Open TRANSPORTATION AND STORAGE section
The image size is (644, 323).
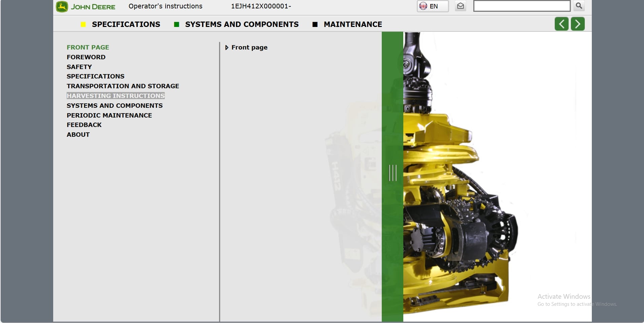123,86
